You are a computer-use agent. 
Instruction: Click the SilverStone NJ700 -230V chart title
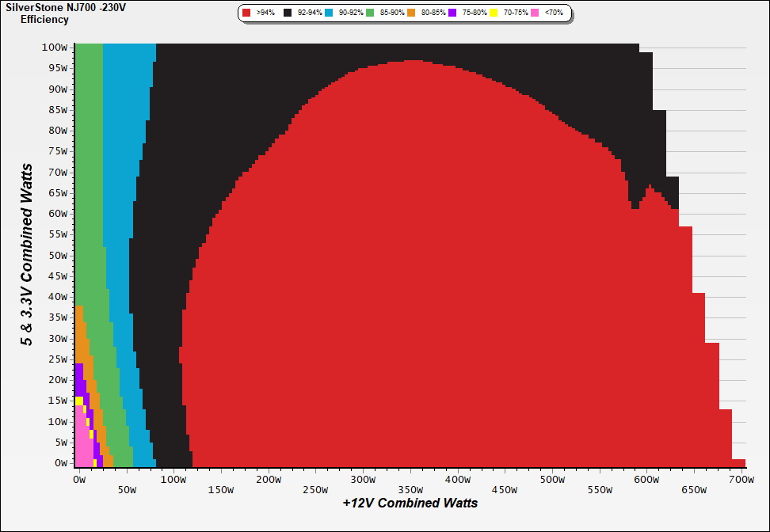coord(66,8)
